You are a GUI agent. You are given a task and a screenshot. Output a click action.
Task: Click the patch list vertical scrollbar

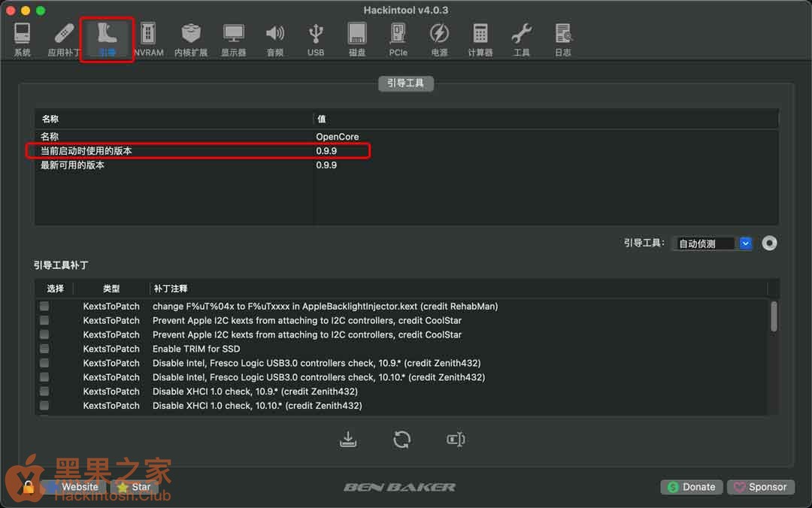click(774, 316)
